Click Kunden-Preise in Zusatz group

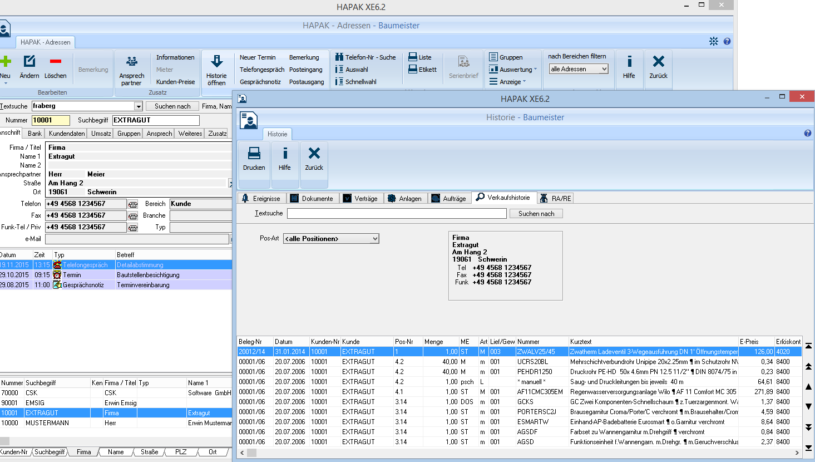(x=175, y=82)
